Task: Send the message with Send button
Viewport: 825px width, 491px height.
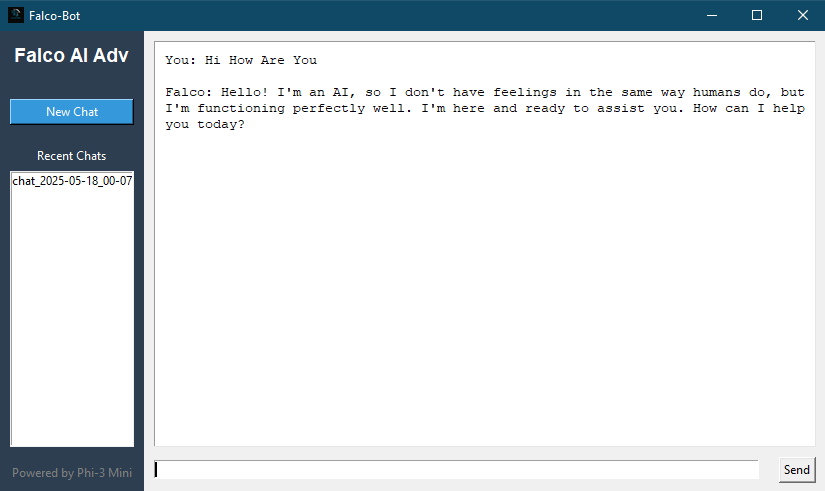Action: coord(797,469)
